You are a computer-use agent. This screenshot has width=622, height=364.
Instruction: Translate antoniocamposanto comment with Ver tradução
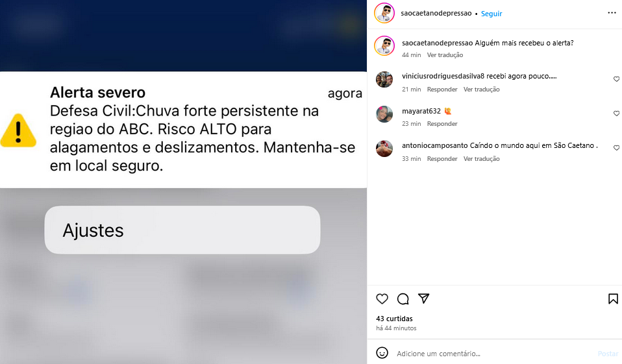point(481,158)
